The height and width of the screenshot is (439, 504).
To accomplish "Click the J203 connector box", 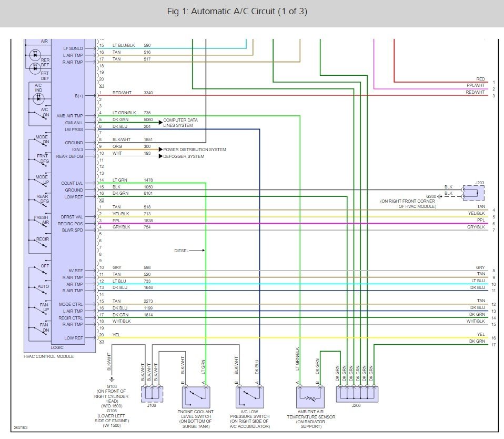I will [473, 193].
